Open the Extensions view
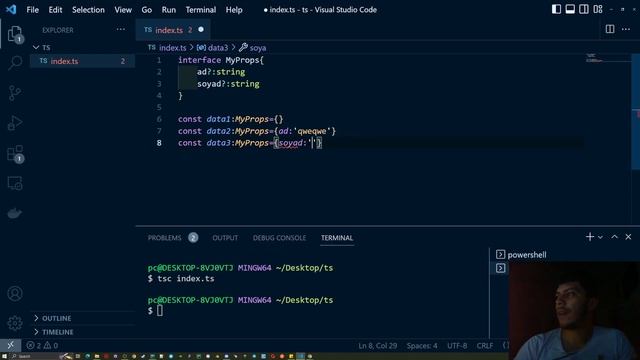 coord(15,153)
